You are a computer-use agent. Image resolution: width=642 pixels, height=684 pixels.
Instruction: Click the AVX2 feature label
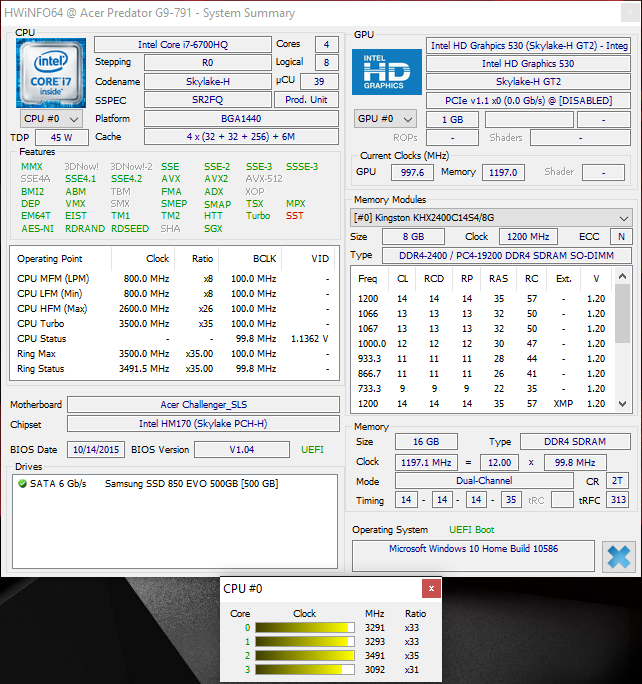click(x=216, y=179)
